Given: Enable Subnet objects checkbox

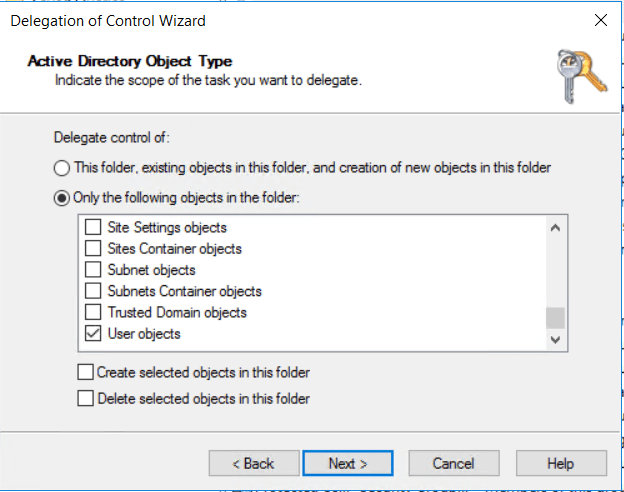Looking at the screenshot, I should click(x=92, y=270).
